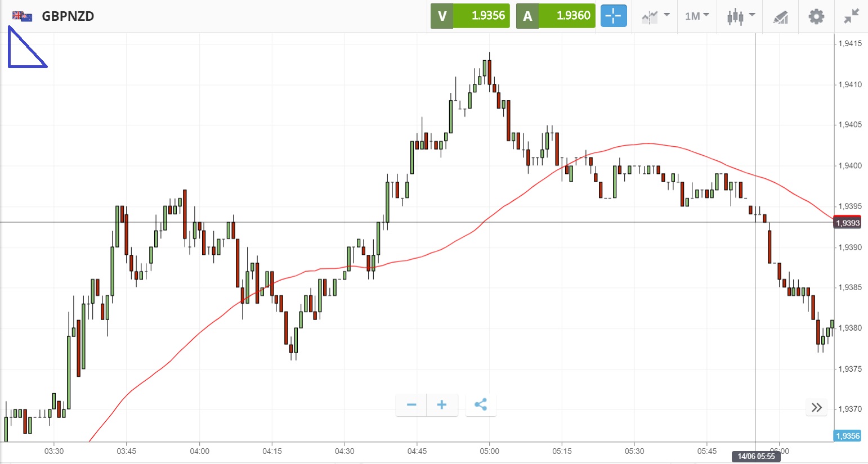Click the A buy price 1.9360 button
The height and width of the screenshot is (464, 868).
point(556,16)
